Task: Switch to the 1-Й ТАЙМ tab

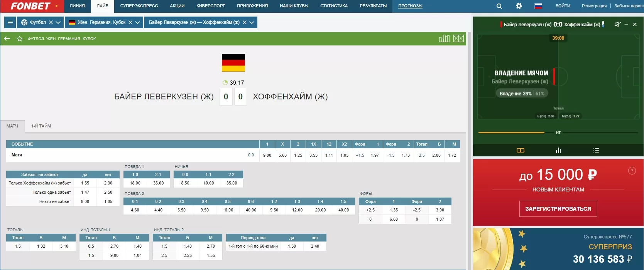Action: (41, 126)
